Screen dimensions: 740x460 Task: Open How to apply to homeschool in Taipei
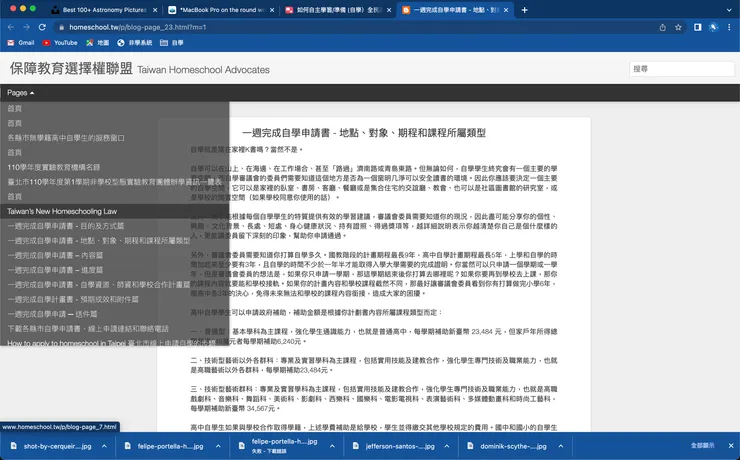pos(112,343)
